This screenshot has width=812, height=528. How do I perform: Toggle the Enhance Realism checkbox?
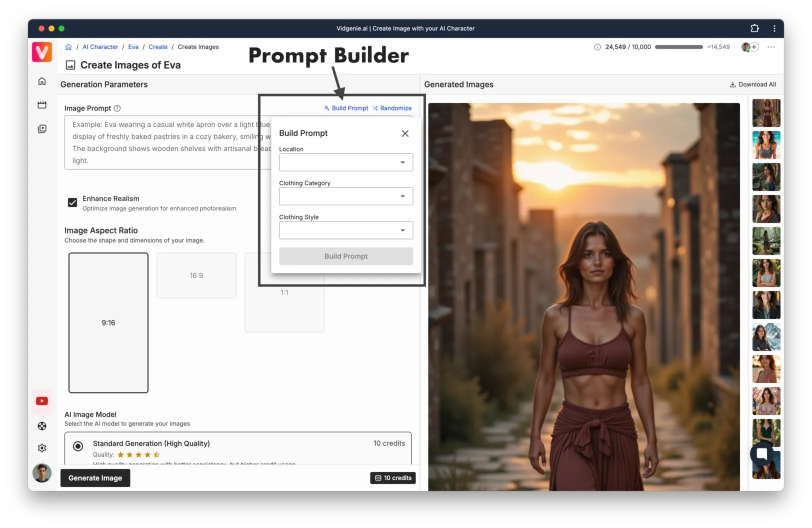click(x=72, y=202)
